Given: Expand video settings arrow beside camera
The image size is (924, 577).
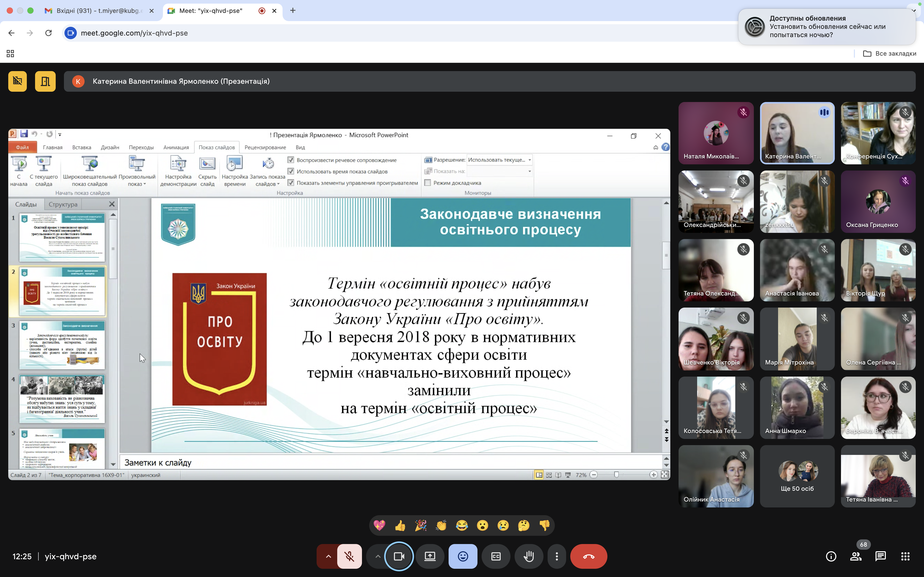Looking at the screenshot, I should 377,556.
